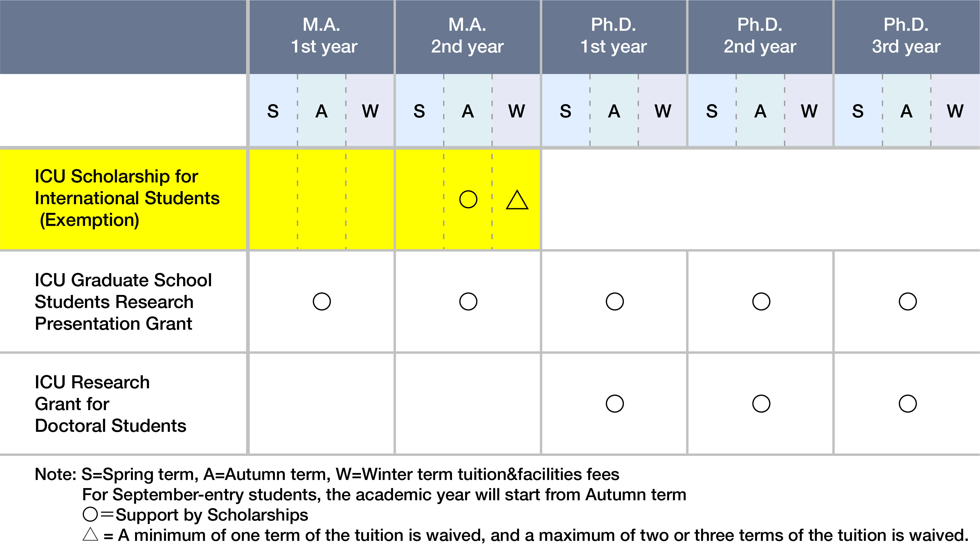Select the ICU Research Grant for Doctoral Students label

tap(111, 404)
